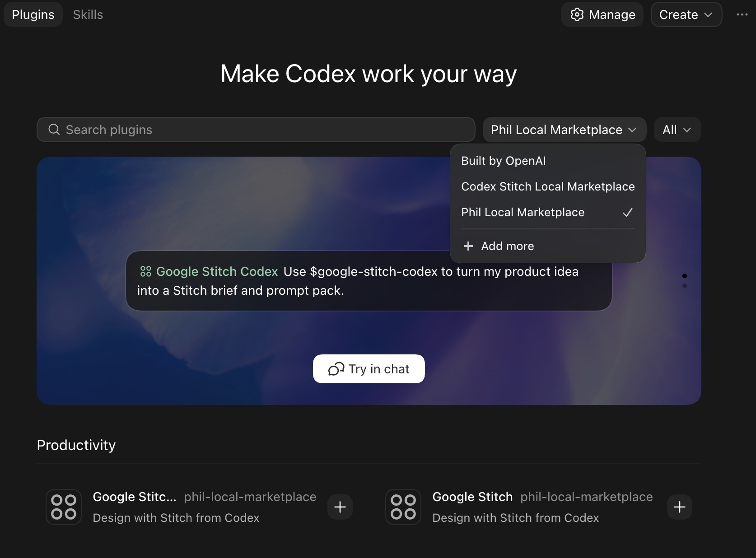Select Built by OpenAI marketplace

click(548, 161)
